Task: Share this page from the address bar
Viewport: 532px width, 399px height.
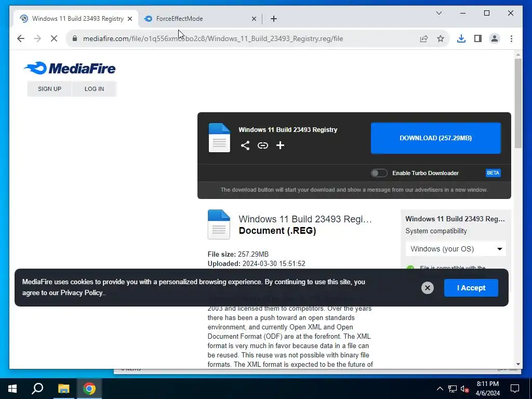Action: click(424, 38)
